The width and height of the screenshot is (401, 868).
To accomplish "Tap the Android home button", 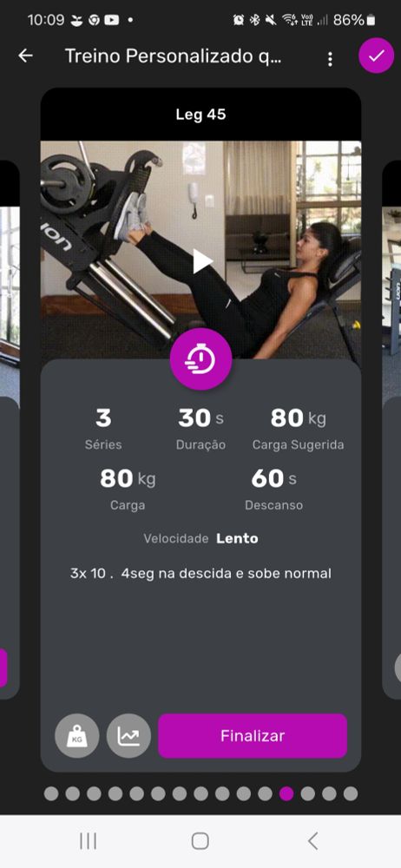I will pyautogui.click(x=200, y=841).
